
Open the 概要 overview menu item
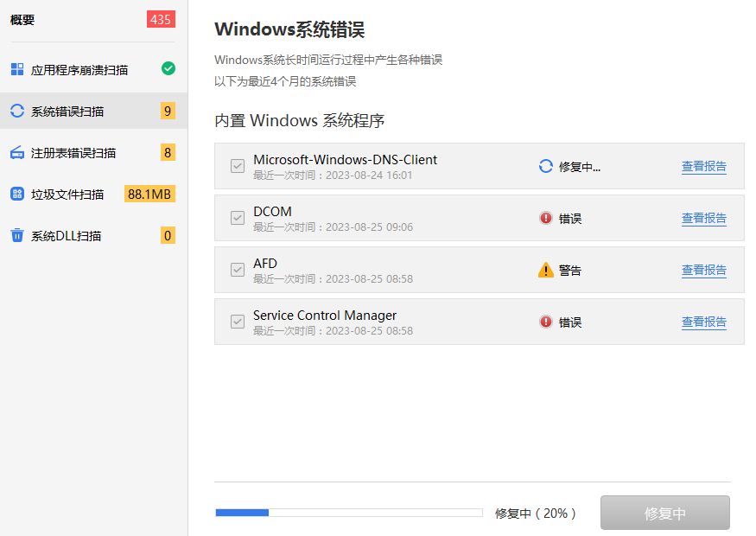tap(22, 19)
